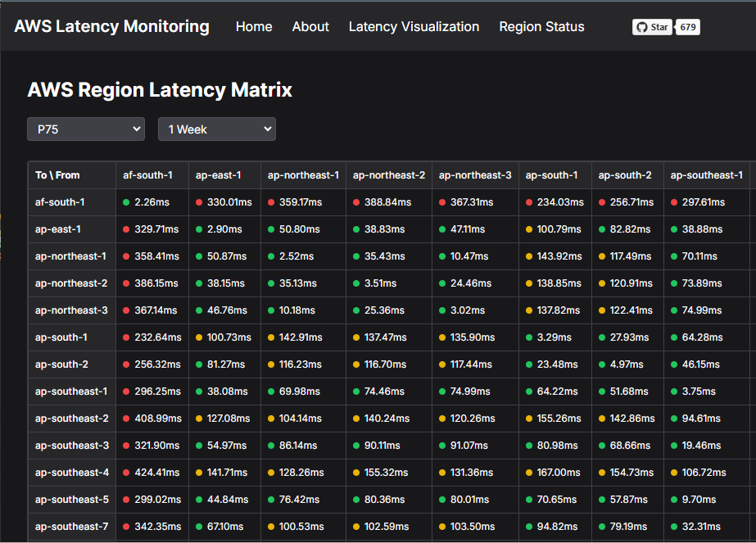This screenshot has height=543, width=756.
Task: Click the 2.90ms latency cell
Action: click(x=224, y=229)
